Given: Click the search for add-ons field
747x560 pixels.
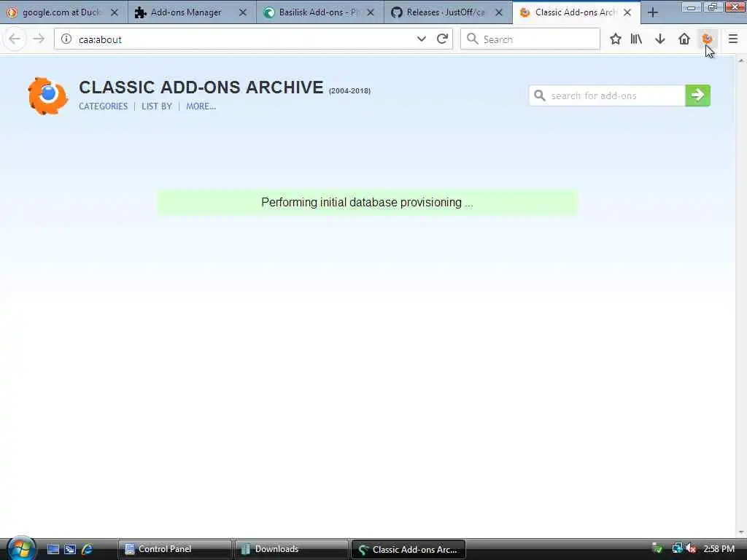Looking at the screenshot, I should 607,96.
